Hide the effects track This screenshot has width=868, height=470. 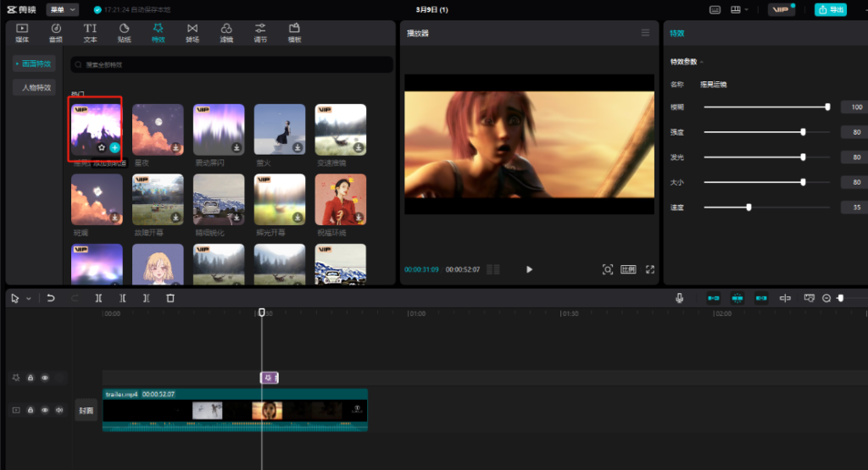tap(45, 378)
